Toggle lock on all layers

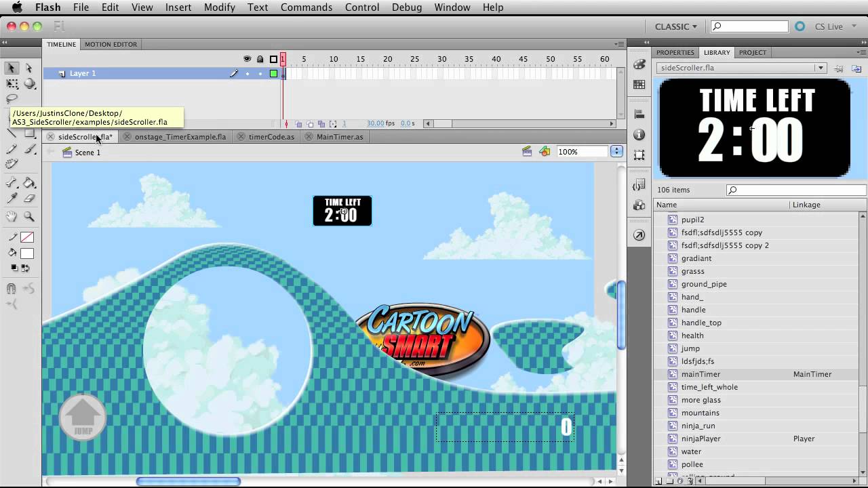(x=260, y=59)
